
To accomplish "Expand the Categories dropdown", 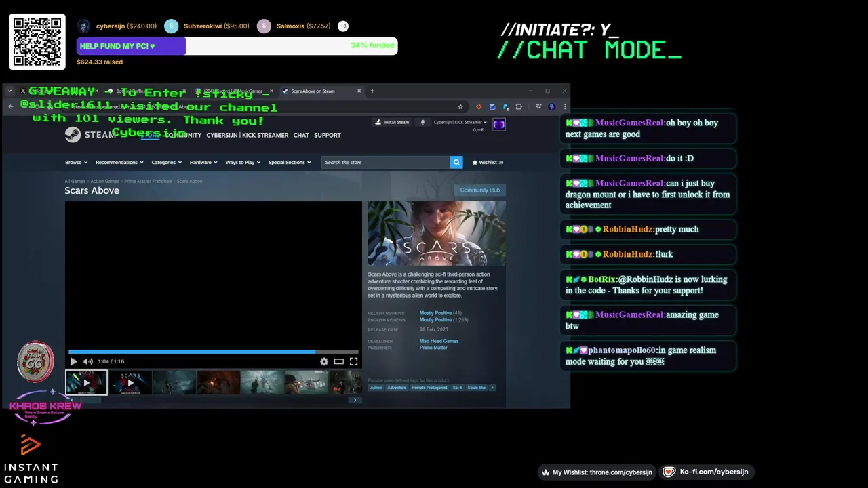I will click(166, 162).
